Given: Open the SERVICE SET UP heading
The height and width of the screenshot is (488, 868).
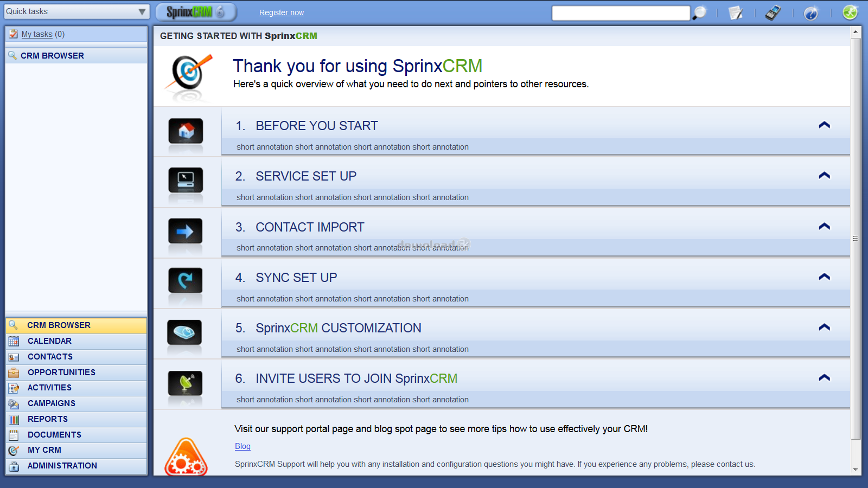Looking at the screenshot, I should 306,176.
